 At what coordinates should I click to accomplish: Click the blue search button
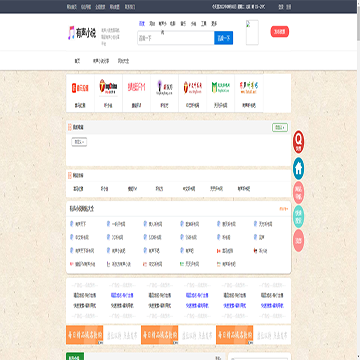(223, 38)
